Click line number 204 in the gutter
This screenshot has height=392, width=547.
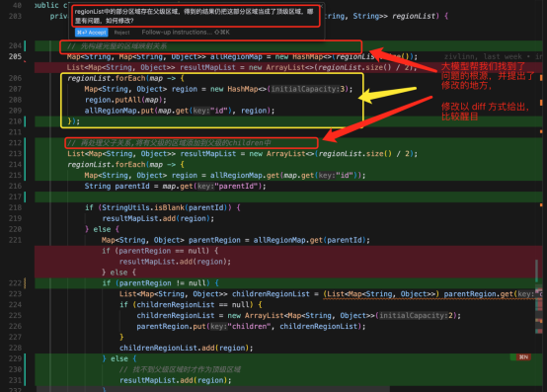pyautogui.click(x=15, y=45)
